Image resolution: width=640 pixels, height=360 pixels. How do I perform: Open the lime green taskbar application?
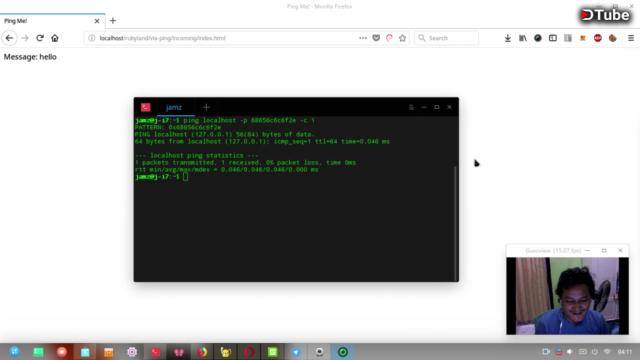click(x=273, y=352)
